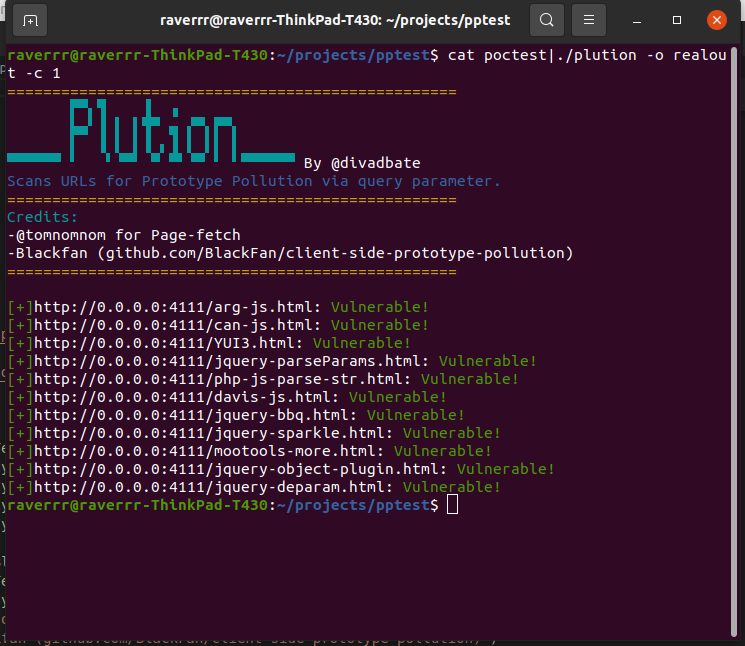Viewport: 745px width, 646px height.
Task: Click 'Vulnerable!' next to arg-js.html
Action: [x=380, y=307]
